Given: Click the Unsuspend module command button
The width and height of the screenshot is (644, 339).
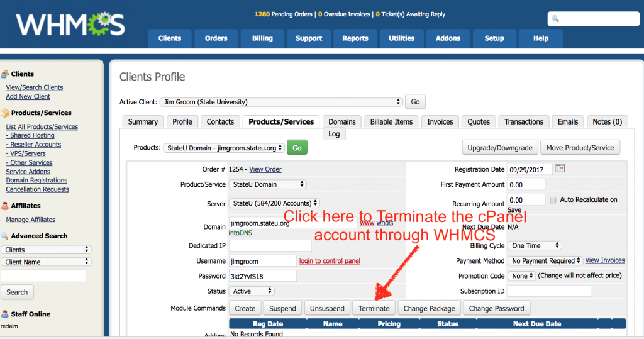Looking at the screenshot, I should [327, 308].
